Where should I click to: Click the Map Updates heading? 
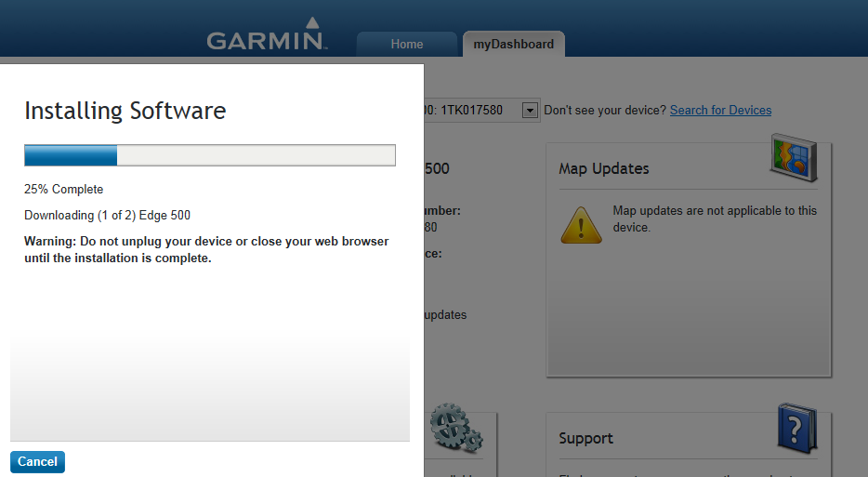[x=603, y=169]
